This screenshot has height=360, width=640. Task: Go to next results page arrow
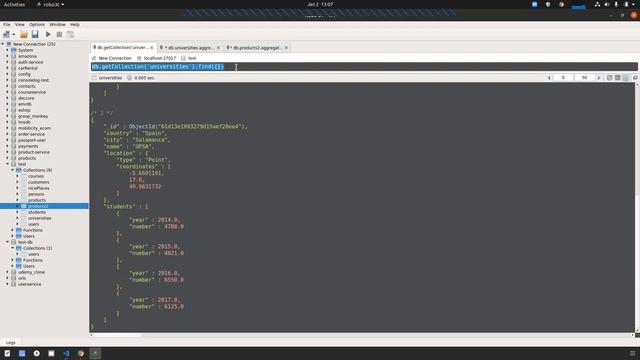[x=599, y=78]
